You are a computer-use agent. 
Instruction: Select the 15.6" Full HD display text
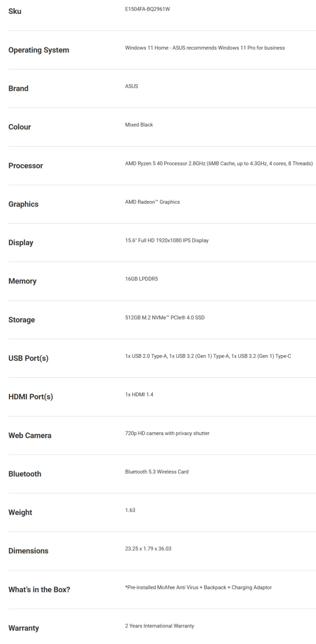(167, 240)
